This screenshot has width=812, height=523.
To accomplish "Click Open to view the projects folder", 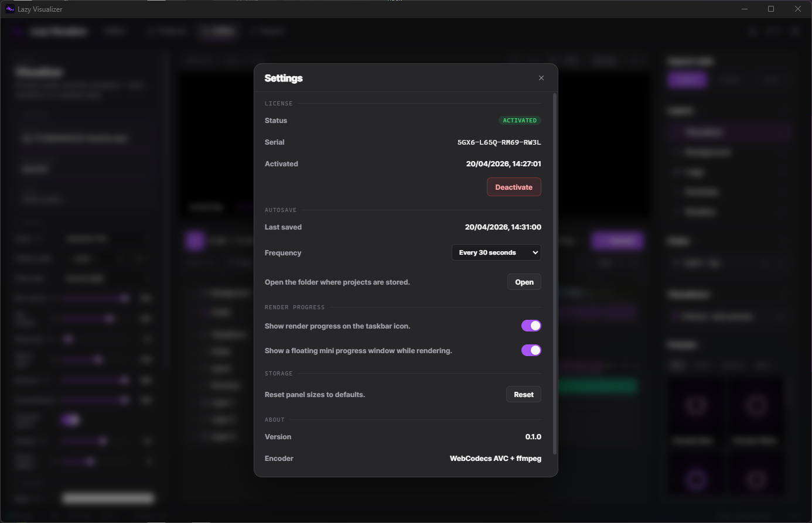I will (524, 282).
